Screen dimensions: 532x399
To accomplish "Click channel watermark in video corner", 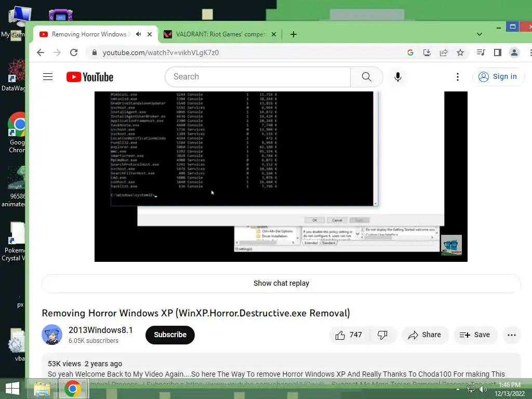I will click(451, 245).
